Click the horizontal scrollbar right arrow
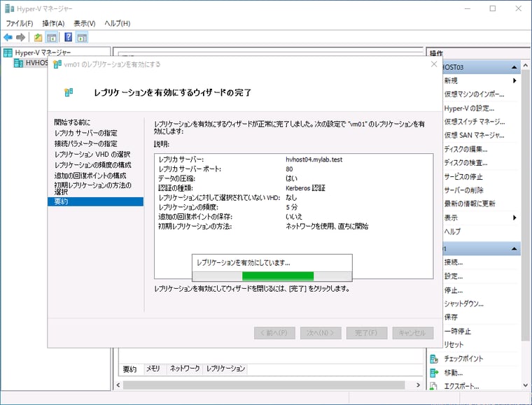The height and width of the screenshot is (405, 532). pyautogui.click(x=419, y=385)
